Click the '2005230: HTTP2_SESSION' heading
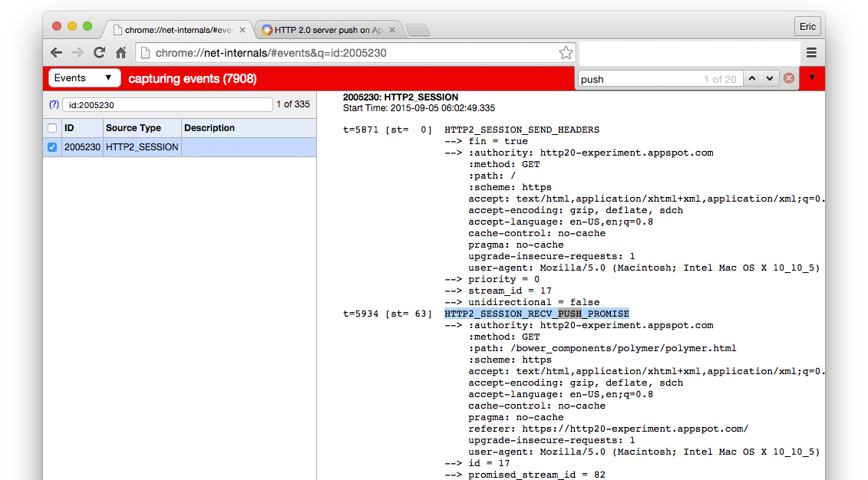The width and height of the screenshot is (868, 480). [x=401, y=97]
